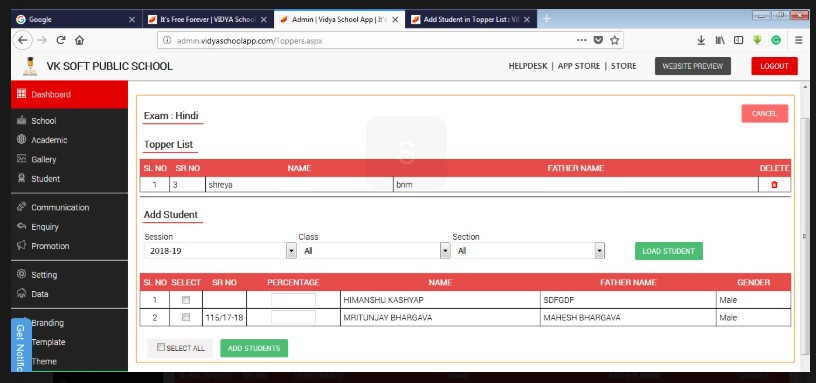Open Template in sidebar menu

tap(48, 342)
